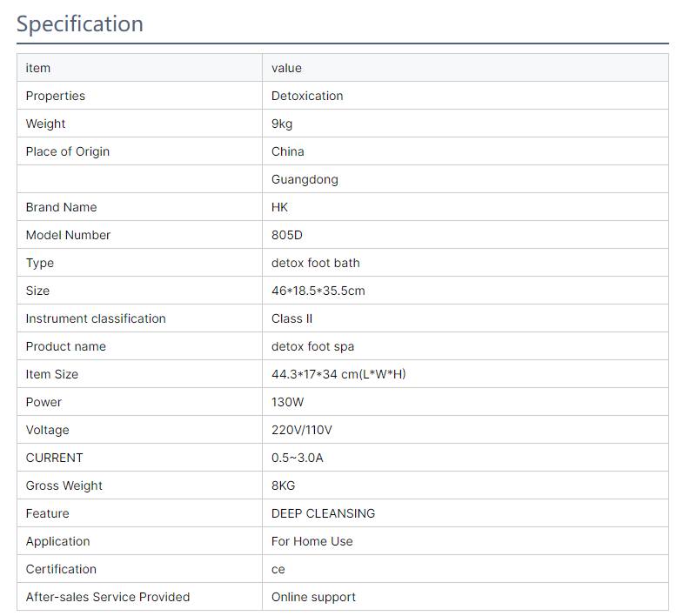
Task: Select the Properties row label
Action: point(56,96)
